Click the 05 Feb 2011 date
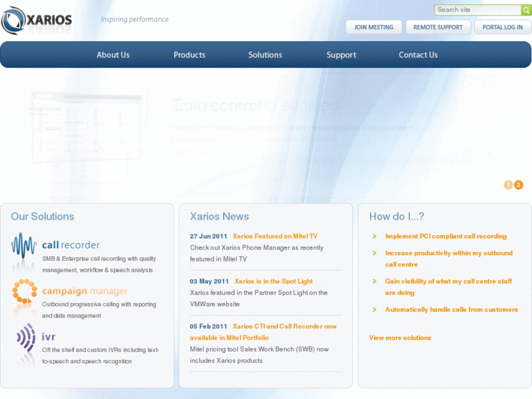The image size is (532, 399). click(209, 327)
